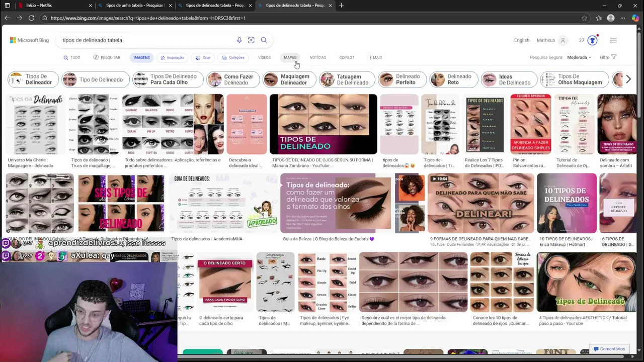
Task: Expand the Pesquisa Segura Moderada dropdown
Action: tap(579, 57)
